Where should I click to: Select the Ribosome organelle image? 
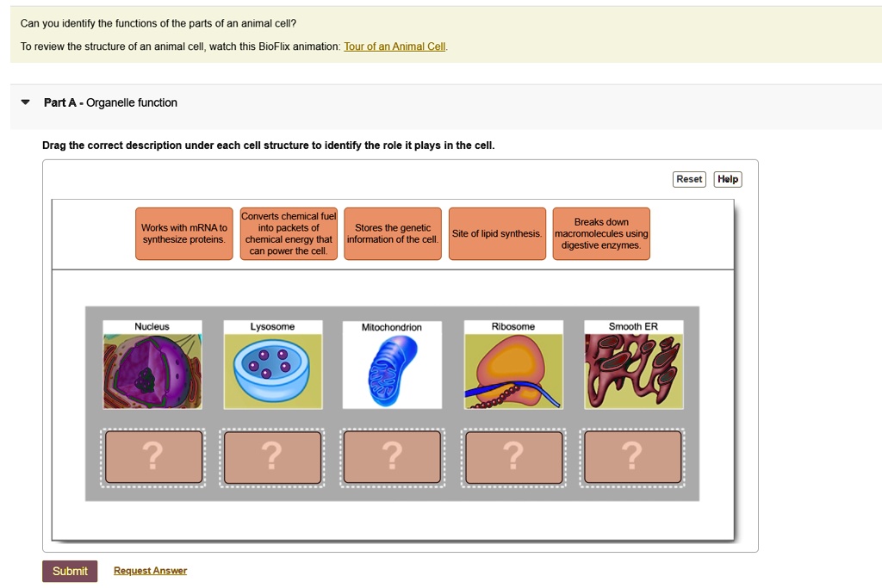pos(512,363)
